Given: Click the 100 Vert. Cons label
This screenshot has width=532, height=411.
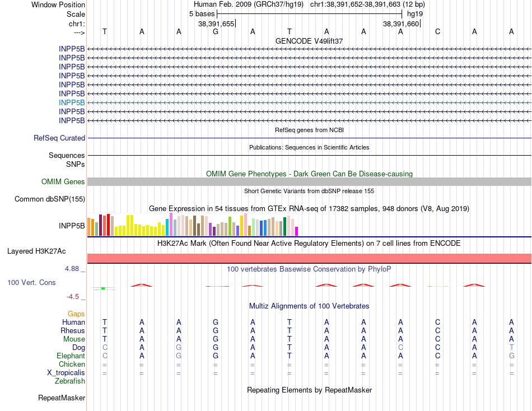Looking at the screenshot, I should [31, 282].
